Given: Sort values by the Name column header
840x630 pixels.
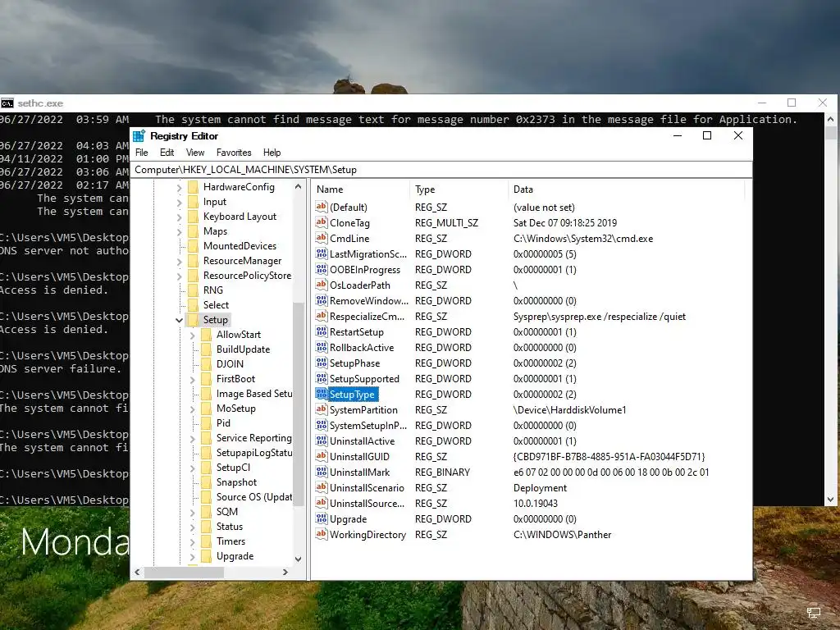Looking at the screenshot, I should (360, 189).
